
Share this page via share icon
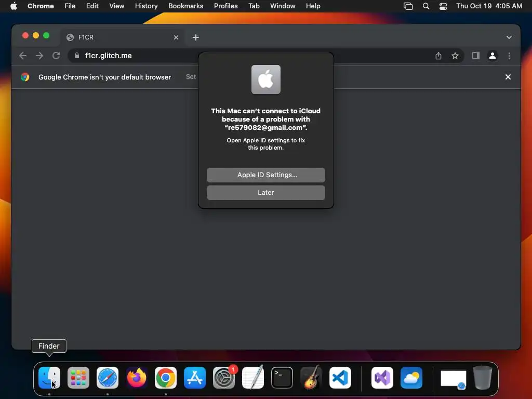tap(438, 56)
